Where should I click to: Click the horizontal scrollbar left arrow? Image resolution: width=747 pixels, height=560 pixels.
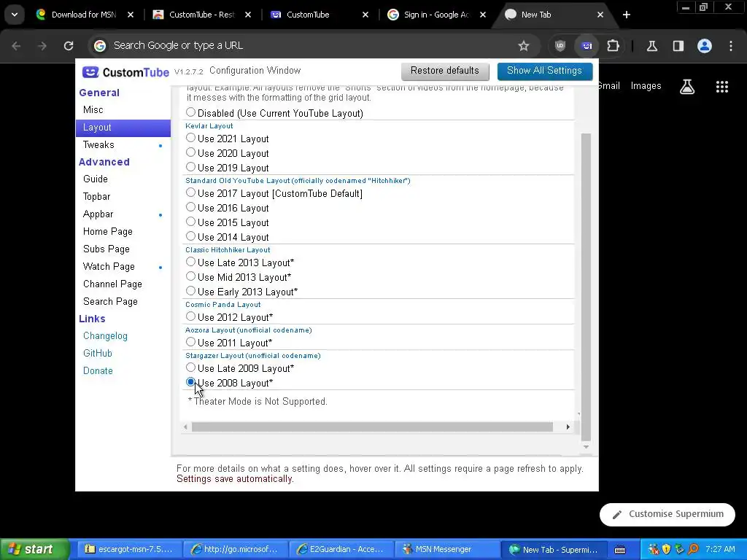click(185, 427)
